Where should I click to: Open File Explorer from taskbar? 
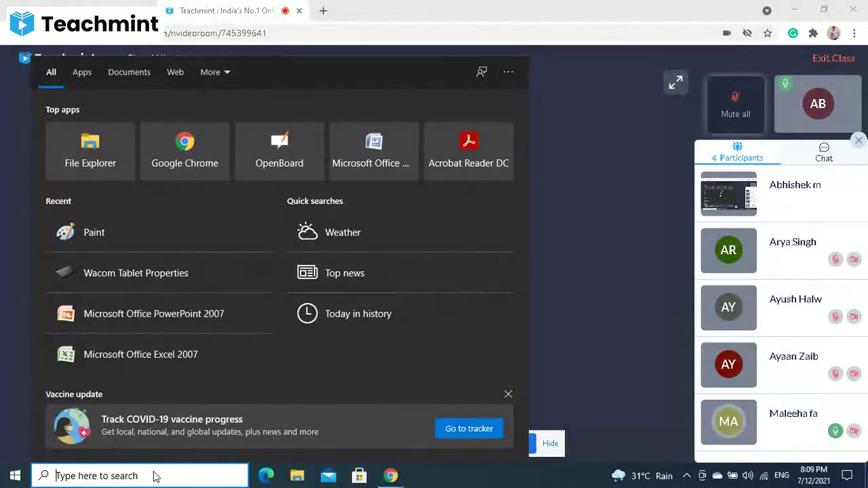click(x=297, y=475)
